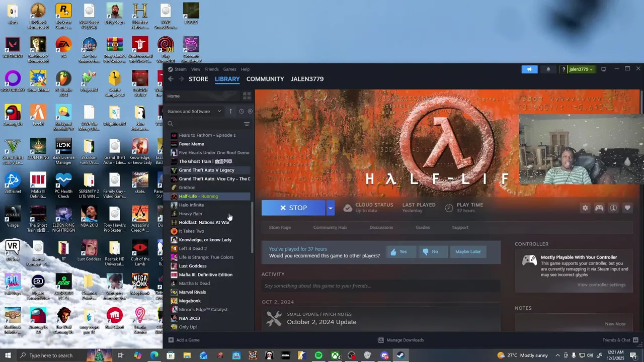This screenshot has height=362, width=644.
Task: Open the October 2, 2024 Update post
Action: [321, 322]
